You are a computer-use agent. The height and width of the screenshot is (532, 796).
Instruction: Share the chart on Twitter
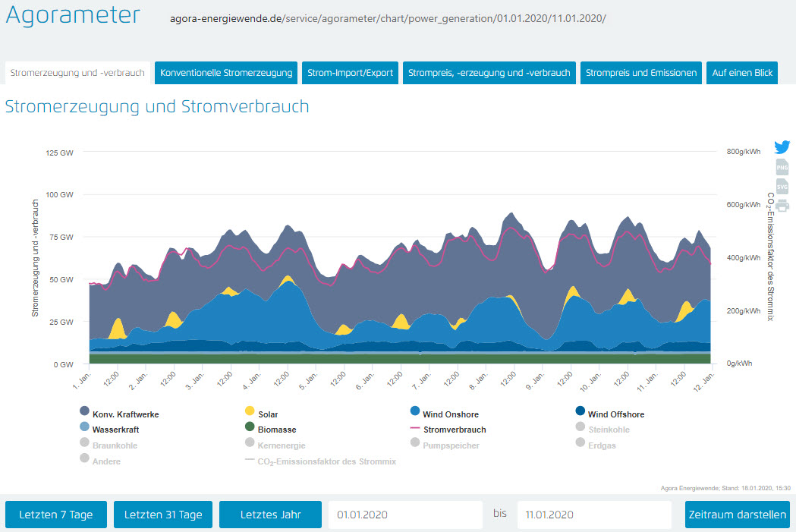click(782, 147)
